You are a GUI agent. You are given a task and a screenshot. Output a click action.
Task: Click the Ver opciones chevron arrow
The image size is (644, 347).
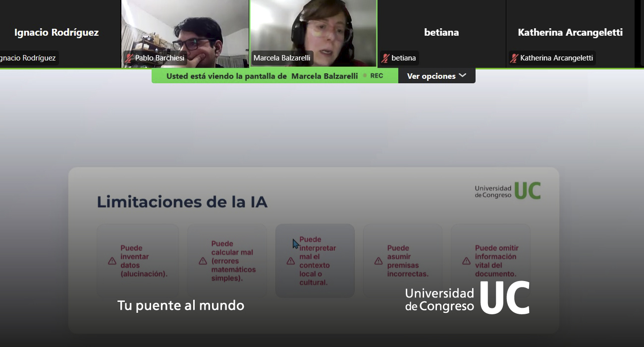click(463, 75)
